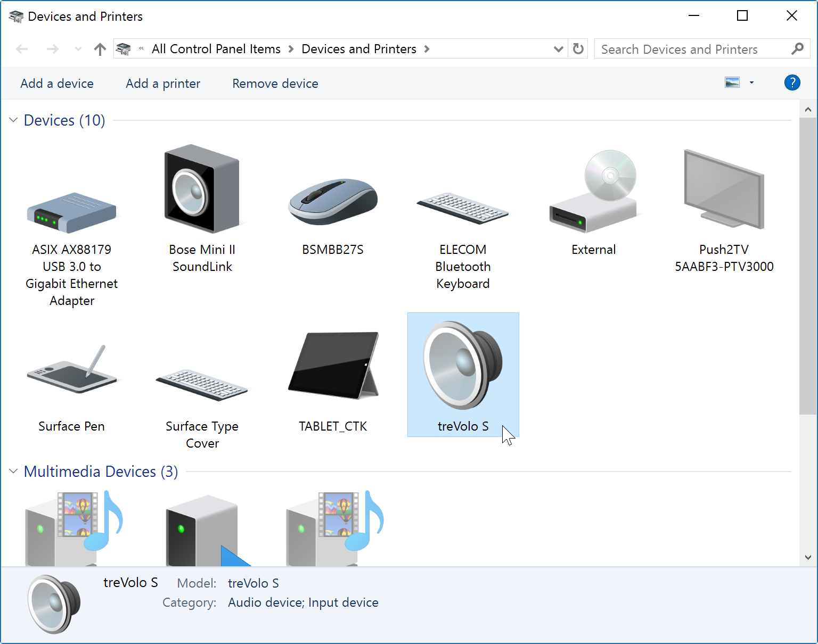Image resolution: width=818 pixels, height=644 pixels.
Task: Open All Control Panel Items breadcrumb
Action: [216, 49]
